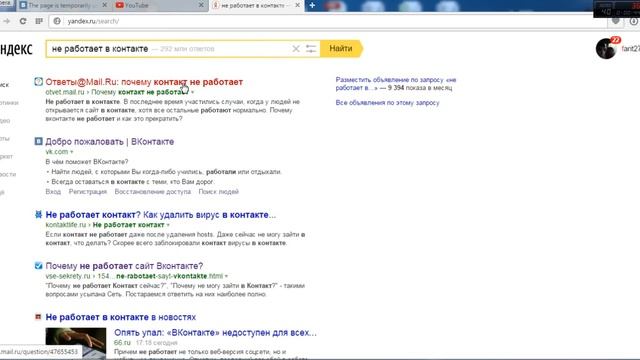Image resolution: width=640 pixels, height=360 pixels.
Task: Click VK sitelink 'Восстановление доступа'
Action: pos(153,191)
